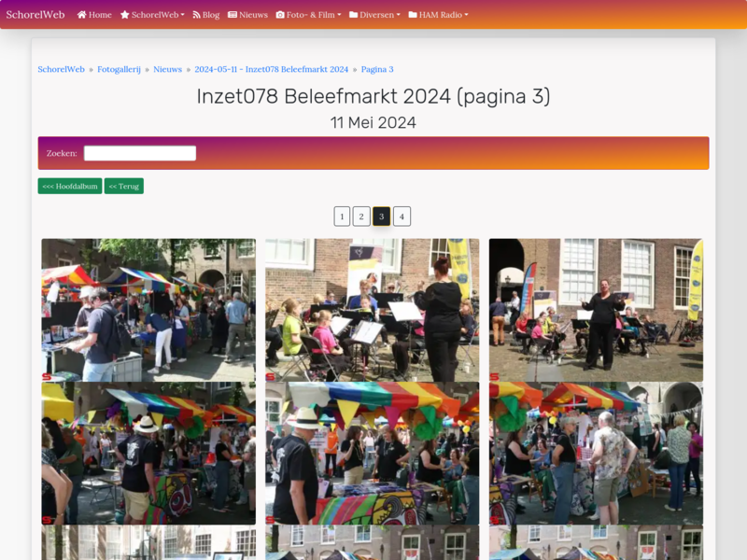Click the RSS feed icon beside Blog
Screen dimensions: 747x560
[x=196, y=15]
